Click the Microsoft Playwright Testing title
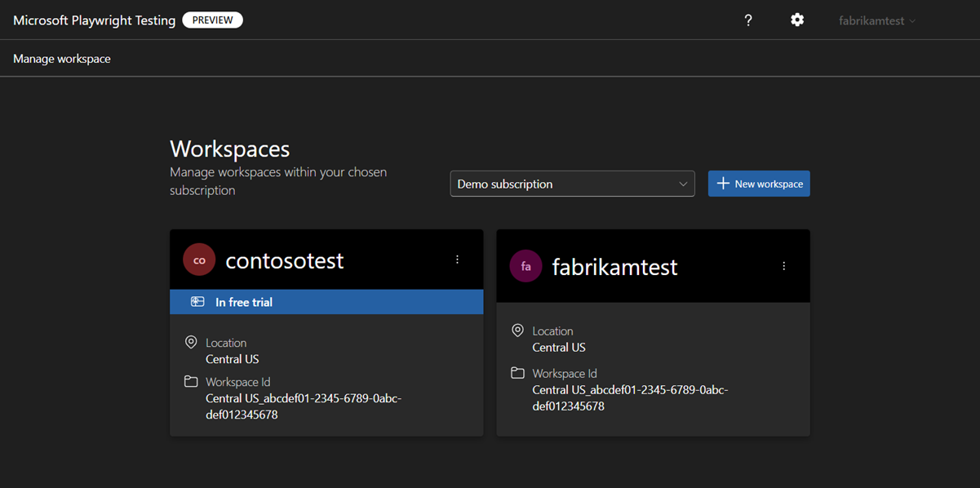The width and height of the screenshot is (980, 488). 94,20
